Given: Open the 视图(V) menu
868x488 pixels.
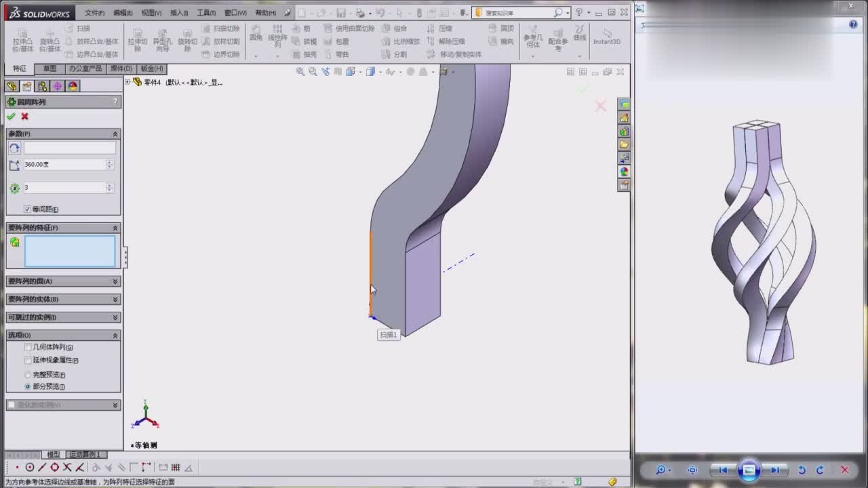Looking at the screenshot, I should [x=151, y=13].
